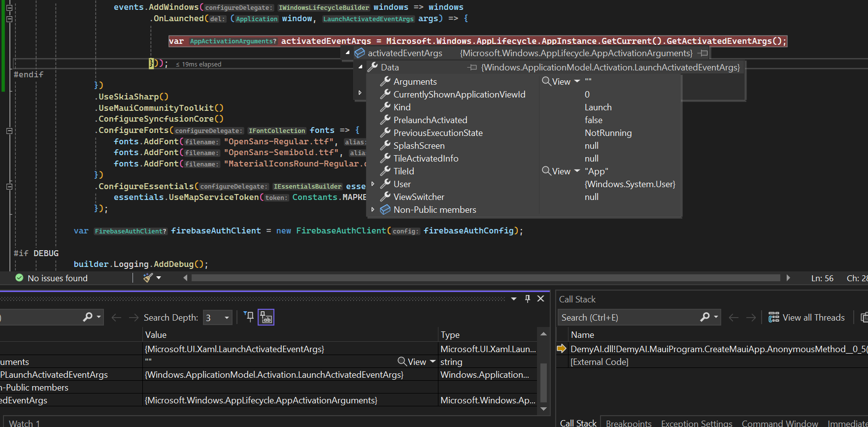Click the editor horizontal scrollbar left arrow

click(x=185, y=278)
